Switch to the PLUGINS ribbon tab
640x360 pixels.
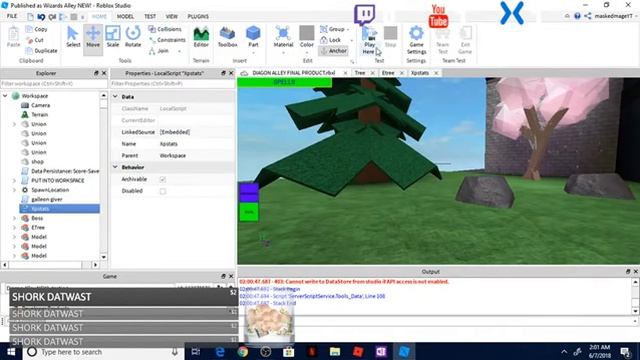tap(198, 16)
